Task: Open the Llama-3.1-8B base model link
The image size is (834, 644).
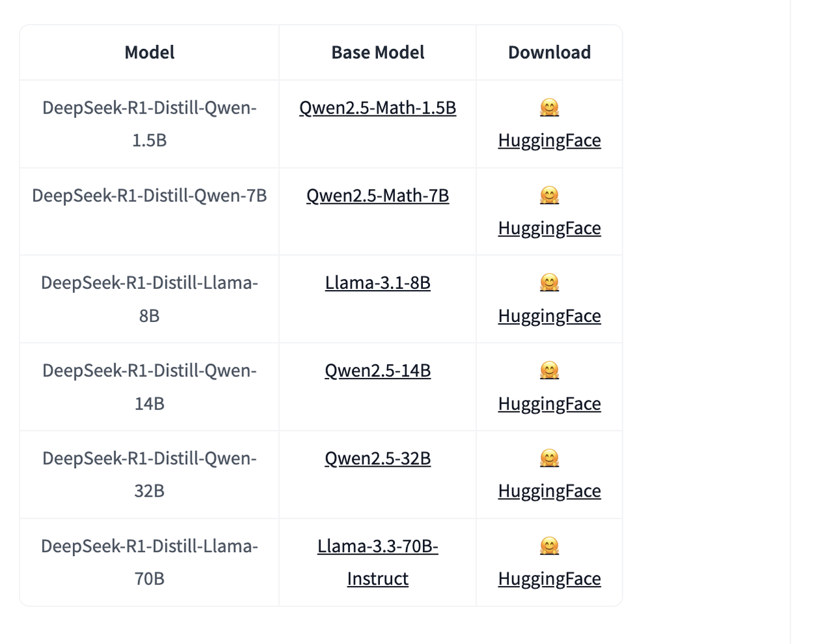Action: pyautogui.click(x=377, y=283)
